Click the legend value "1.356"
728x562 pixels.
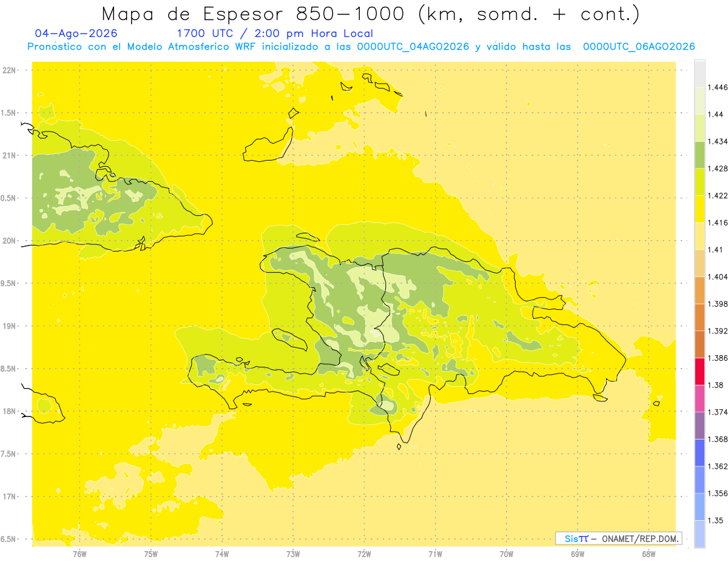coord(719,493)
